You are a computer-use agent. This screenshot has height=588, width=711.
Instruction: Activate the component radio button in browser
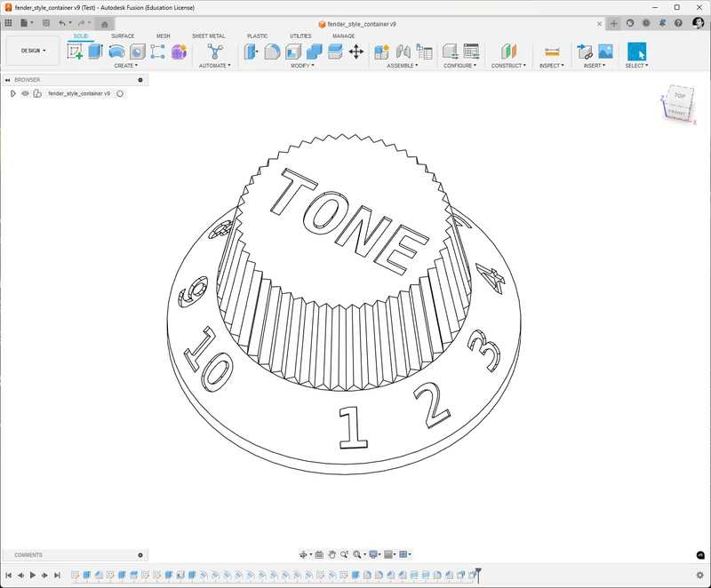click(x=120, y=93)
